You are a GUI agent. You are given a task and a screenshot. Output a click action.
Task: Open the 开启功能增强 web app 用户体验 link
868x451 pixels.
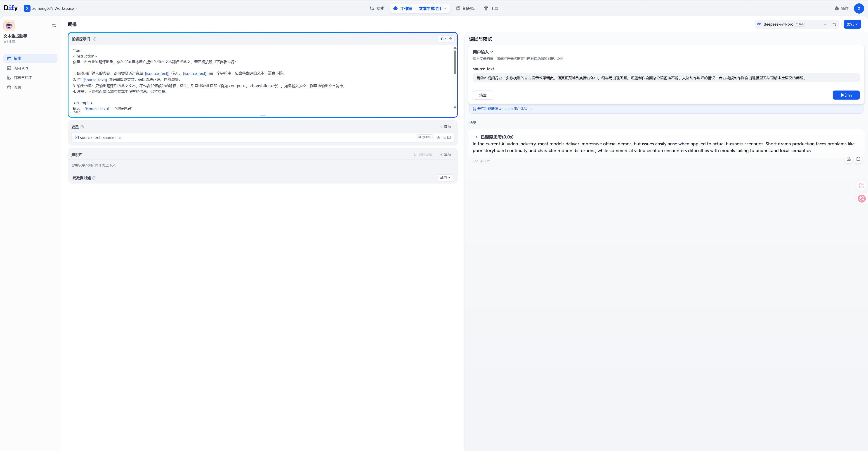pyautogui.click(x=502, y=109)
